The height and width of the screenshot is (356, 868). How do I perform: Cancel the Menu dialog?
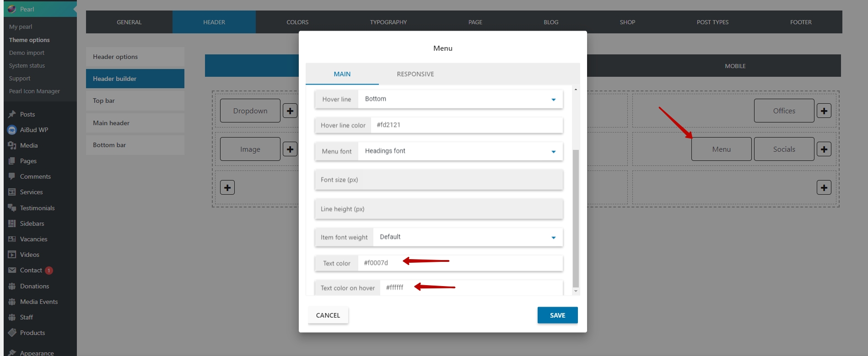[x=328, y=315]
